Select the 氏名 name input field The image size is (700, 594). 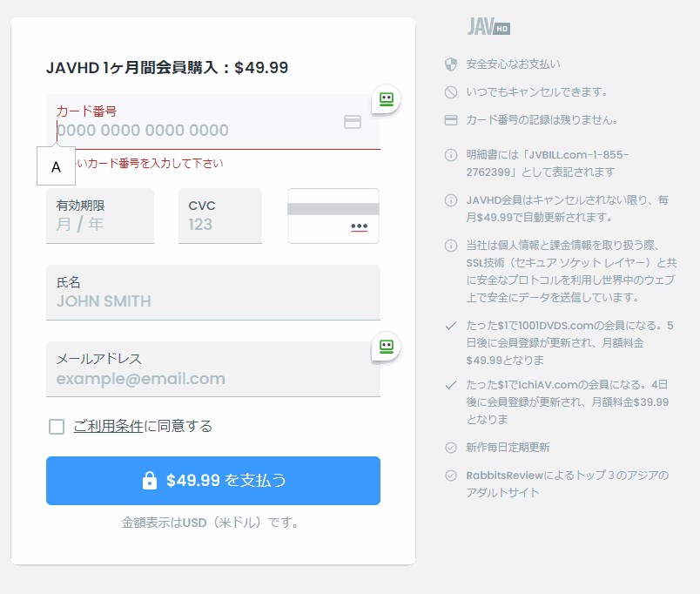(x=212, y=301)
